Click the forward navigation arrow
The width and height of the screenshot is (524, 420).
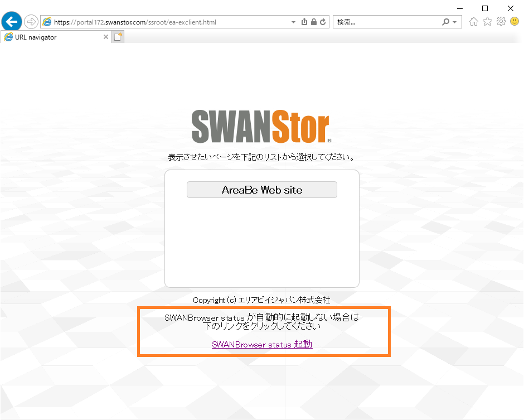point(31,22)
